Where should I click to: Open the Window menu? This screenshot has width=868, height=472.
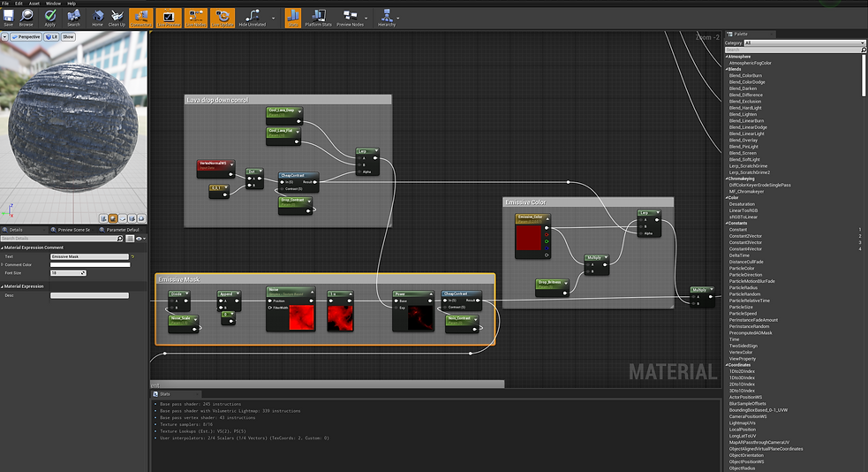(x=53, y=4)
